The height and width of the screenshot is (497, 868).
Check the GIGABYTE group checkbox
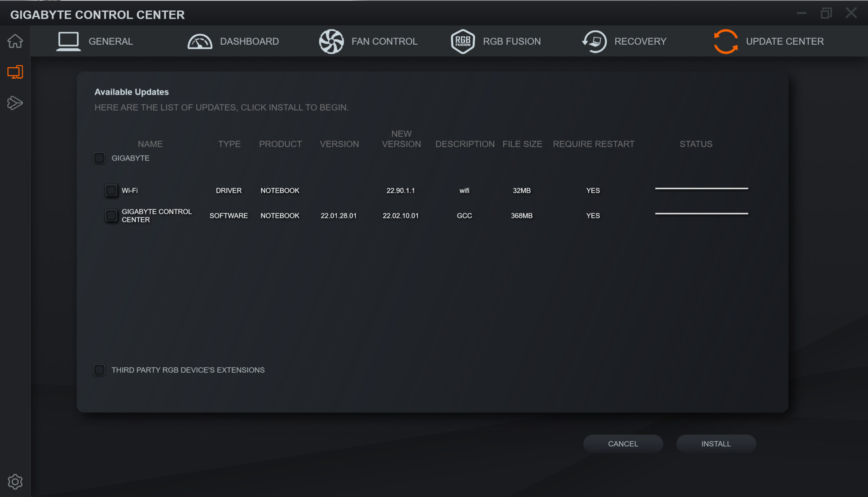[99, 158]
